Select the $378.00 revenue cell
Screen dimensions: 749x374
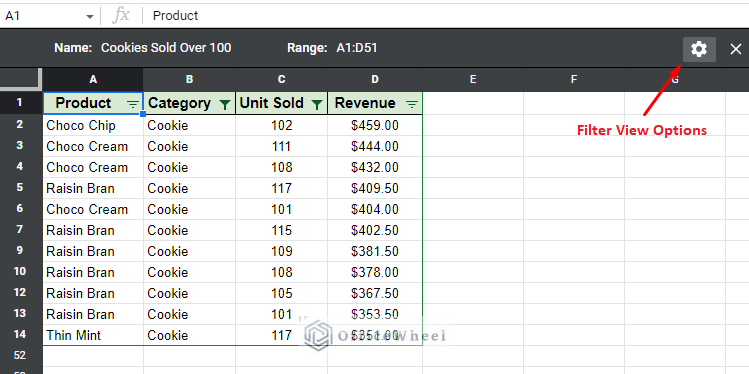pos(375,272)
